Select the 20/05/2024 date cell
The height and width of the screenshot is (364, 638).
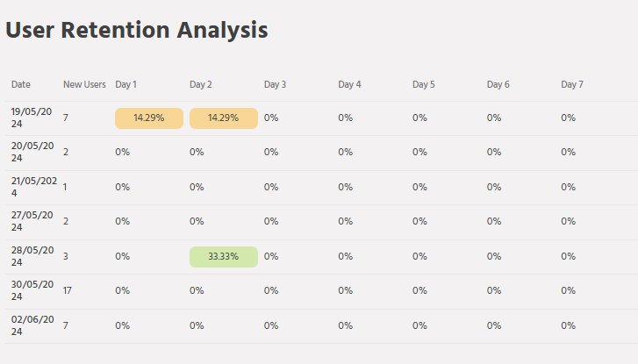click(x=32, y=152)
